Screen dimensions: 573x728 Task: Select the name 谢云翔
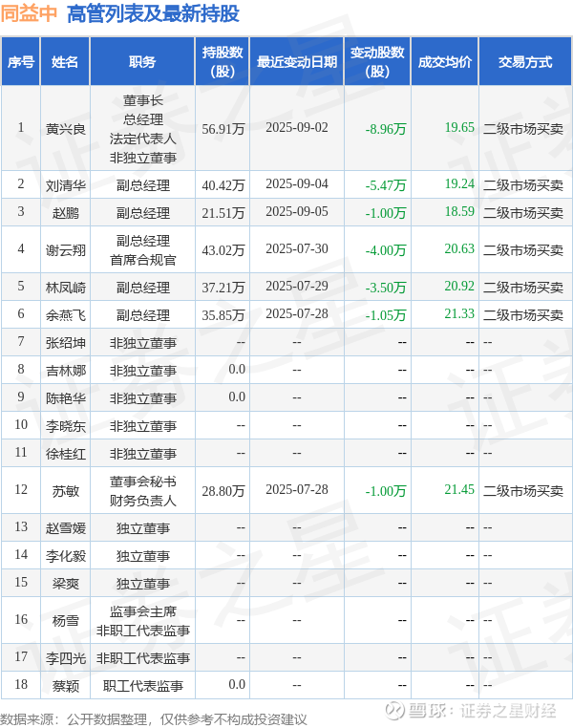pos(66,249)
